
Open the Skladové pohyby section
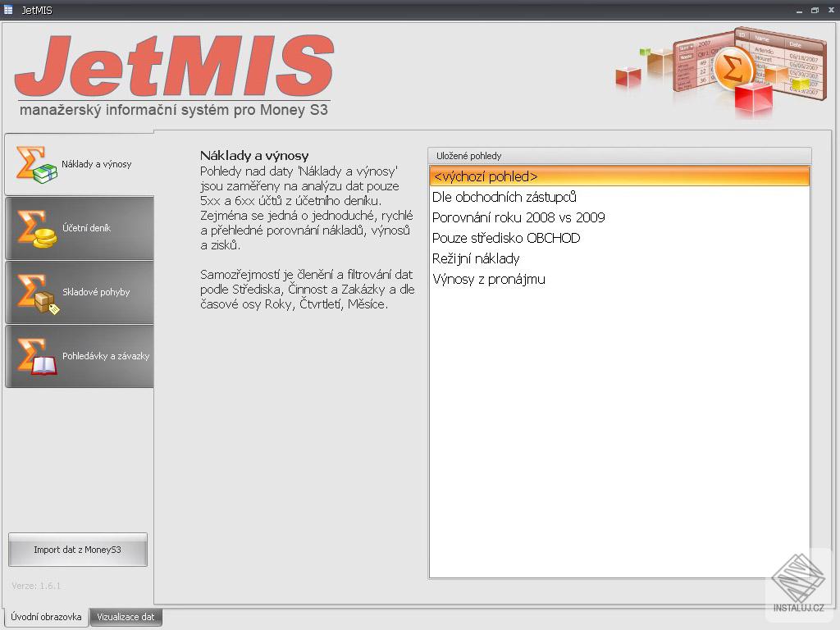pos(80,292)
